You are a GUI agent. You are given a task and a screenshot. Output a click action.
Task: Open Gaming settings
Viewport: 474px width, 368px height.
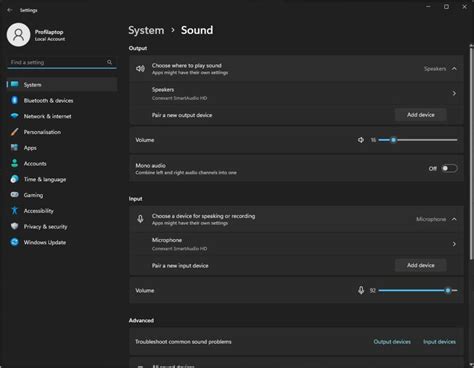(x=62, y=195)
